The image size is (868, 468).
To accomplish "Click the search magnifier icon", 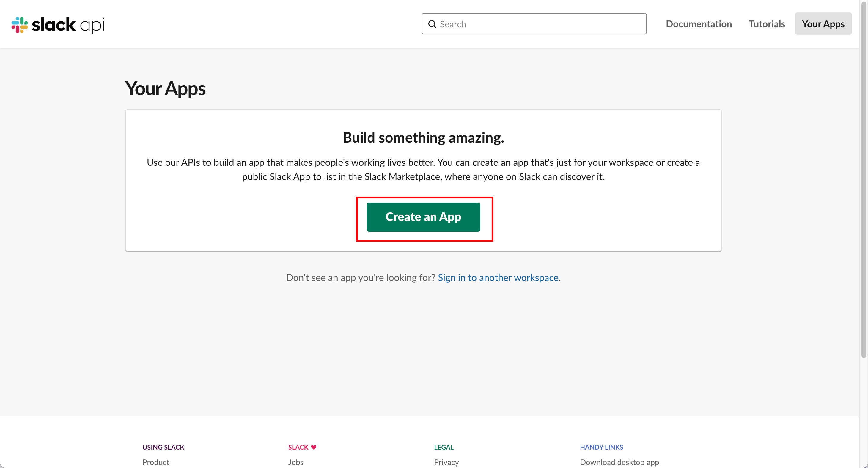I will pyautogui.click(x=432, y=24).
